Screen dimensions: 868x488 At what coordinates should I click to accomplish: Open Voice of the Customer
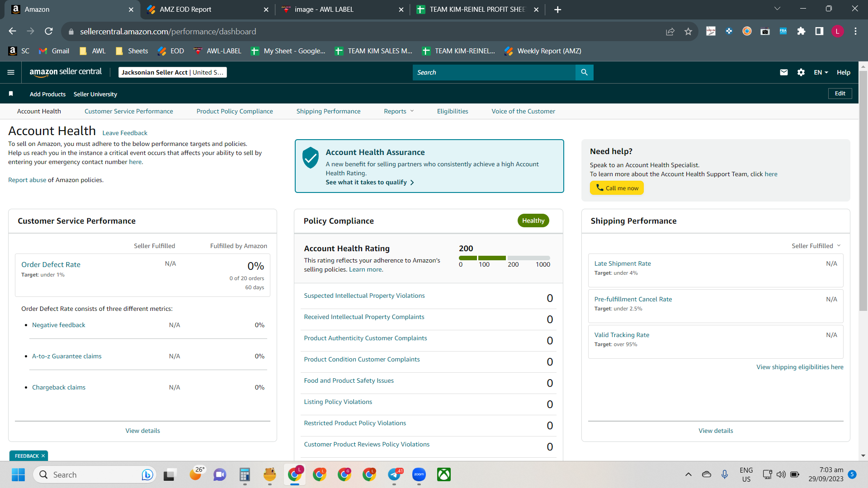click(x=523, y=111)
